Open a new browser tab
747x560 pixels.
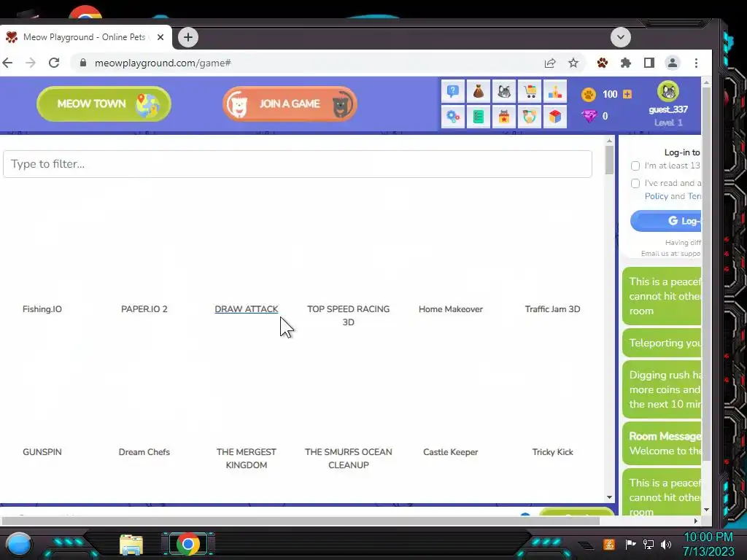188,37
